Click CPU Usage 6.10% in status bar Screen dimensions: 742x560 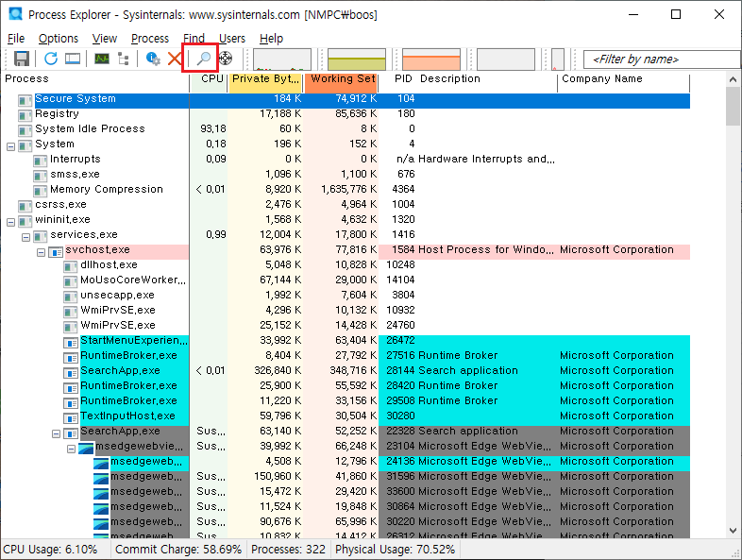coord(50,550)
